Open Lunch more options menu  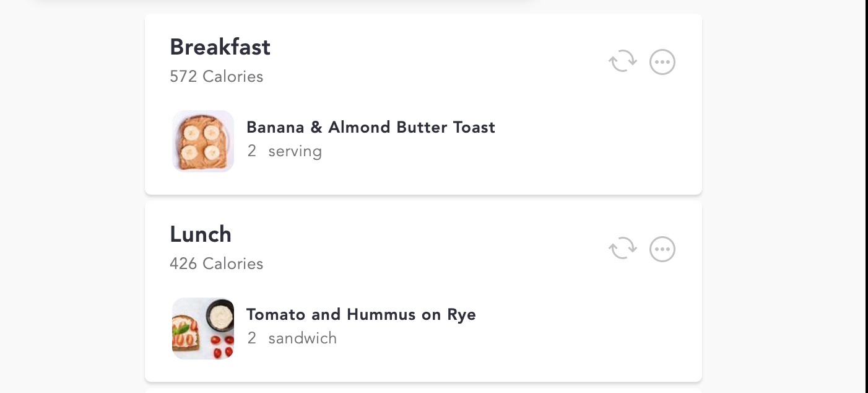(662, 249)
